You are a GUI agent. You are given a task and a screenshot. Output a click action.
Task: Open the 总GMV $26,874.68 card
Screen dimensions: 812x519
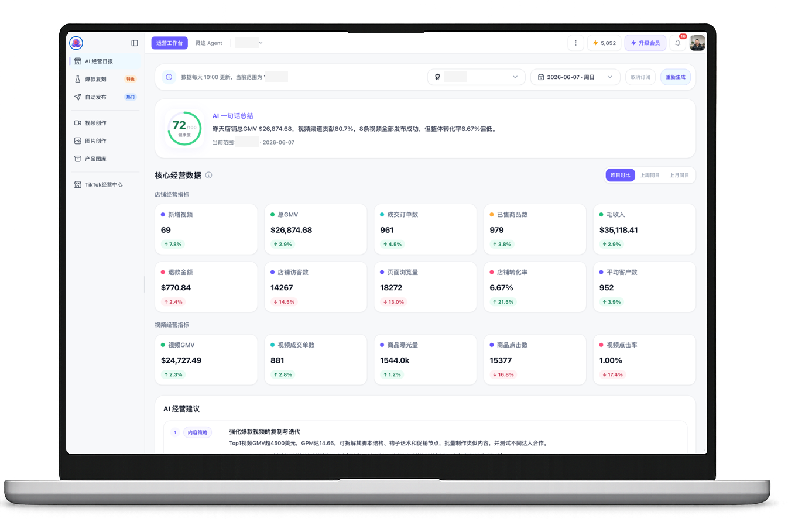coord(316,229)
